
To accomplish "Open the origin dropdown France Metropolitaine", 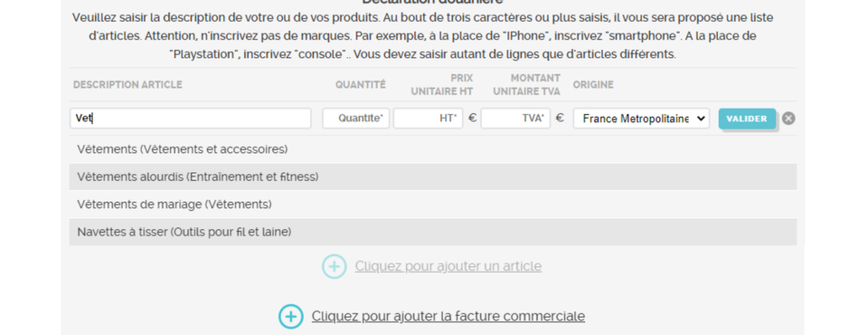I will [641, 118].
